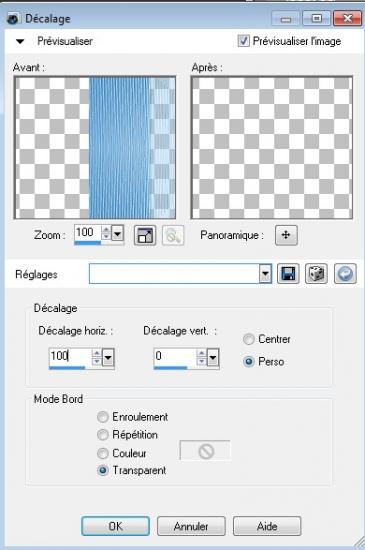Collapse the Prévisualiser section triangle
This screenshot has width=365, height=550.
(x=20, y=41)
